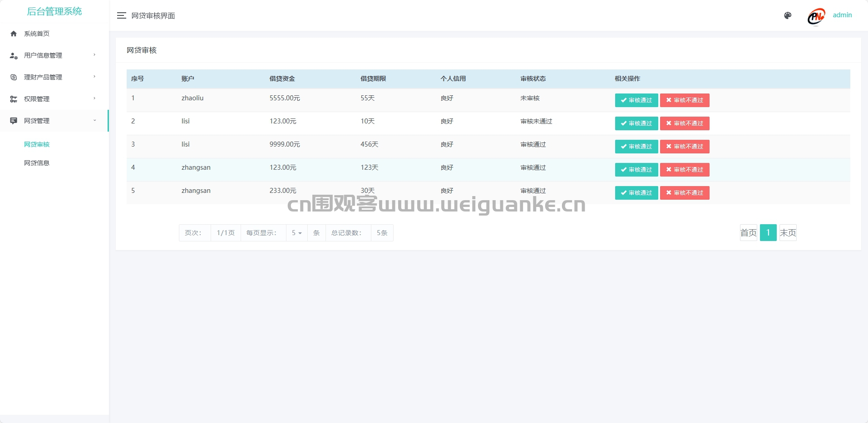Click the 网贷审核界面 header title
This screenshot has width=868, height=423.
coord(153,15)
